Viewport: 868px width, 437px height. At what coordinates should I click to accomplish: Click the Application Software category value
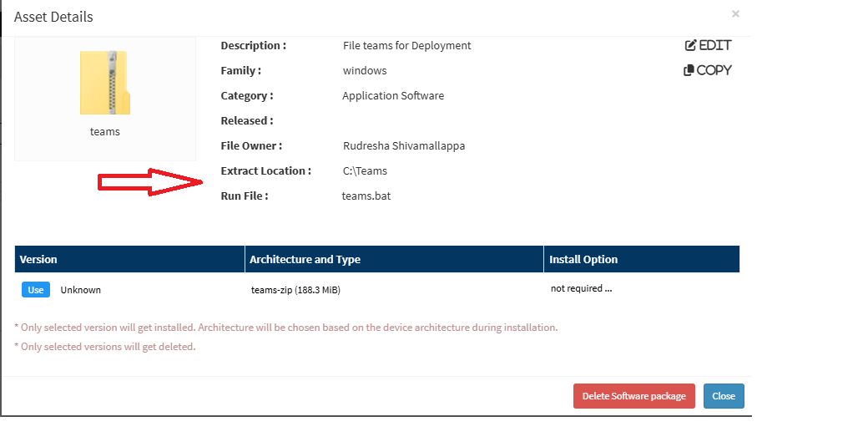393,96
